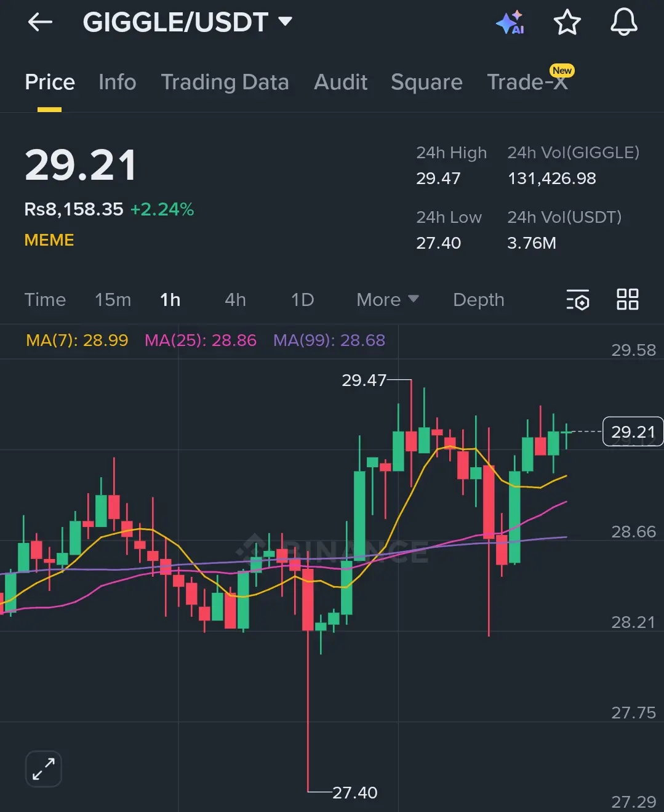Tap the MA(99): 28.68 indicator label
This screenshot has height=812, width=664.
click(329, 340)
